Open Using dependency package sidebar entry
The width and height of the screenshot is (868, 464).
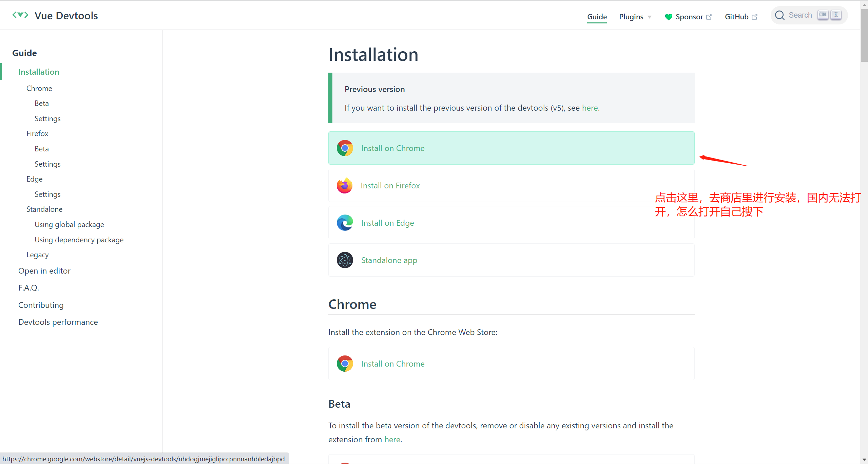point(79,240)
